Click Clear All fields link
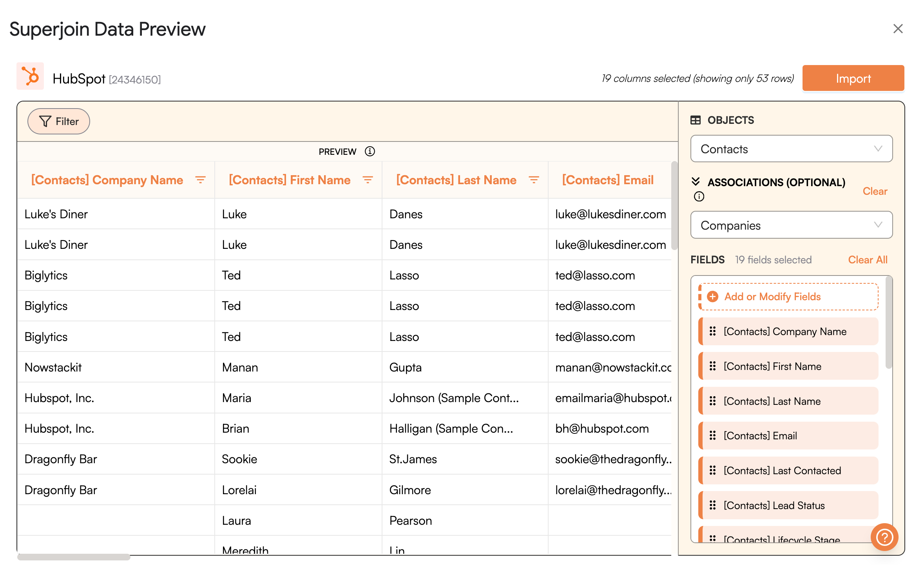The width and height of the screenshot is (924, 580). (x=868, y=260)
